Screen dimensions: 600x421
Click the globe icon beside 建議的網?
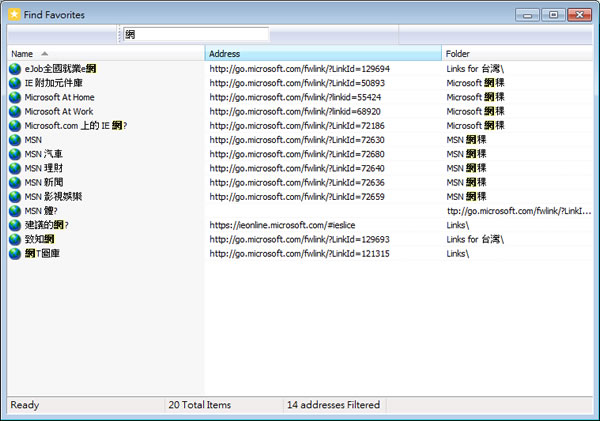tap(15, 225)
